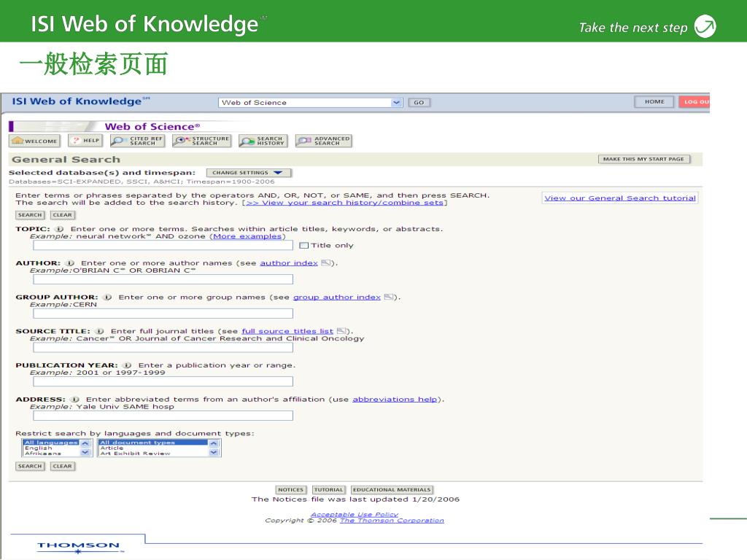747x560 pixels.
Task: Click the SOURCE TITLE info icon
Action: (99, 331)
